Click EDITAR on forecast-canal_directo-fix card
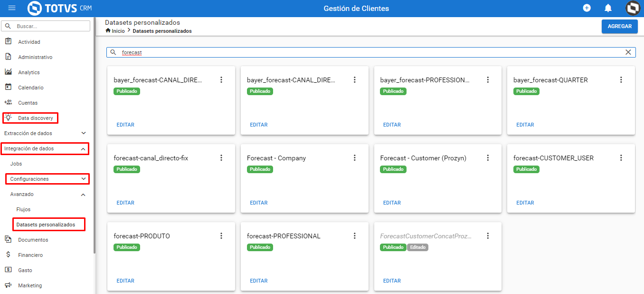644x294 pixels. click(125, 203)
